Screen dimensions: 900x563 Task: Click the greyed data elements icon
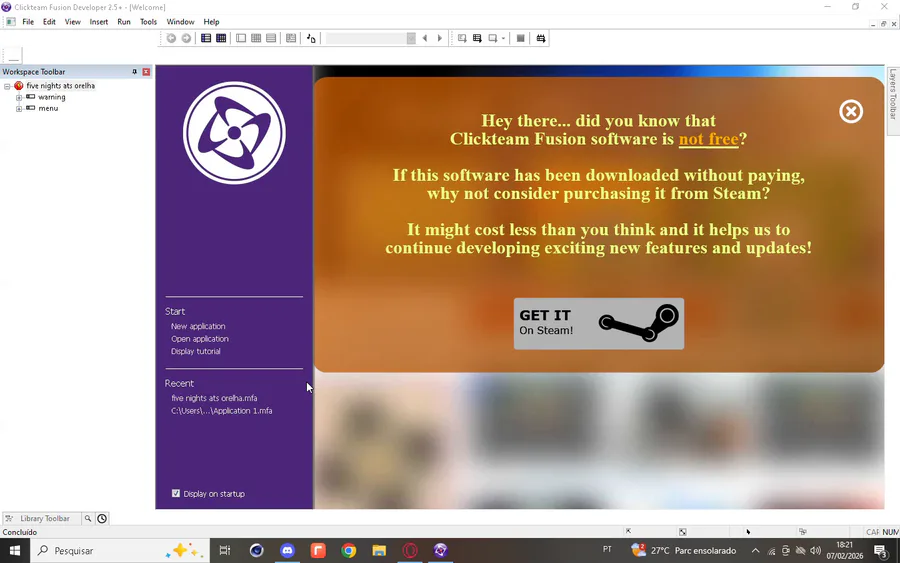291,38
